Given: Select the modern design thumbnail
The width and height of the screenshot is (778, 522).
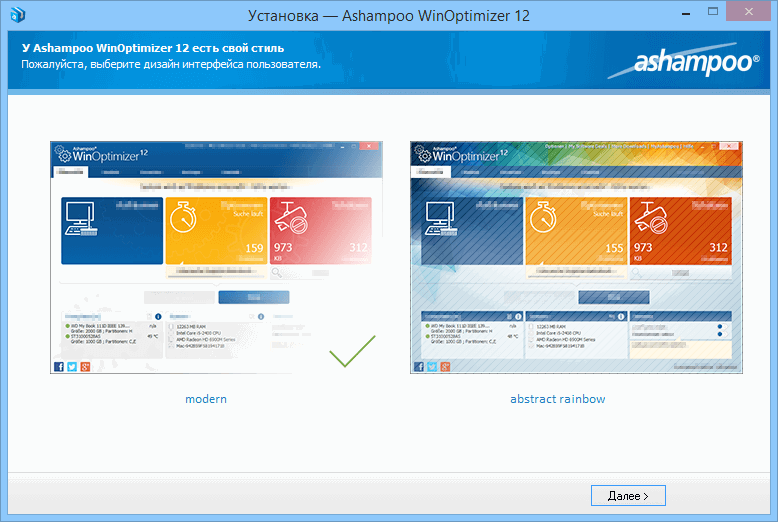Looking at the screenshot, I should (216, 258).
